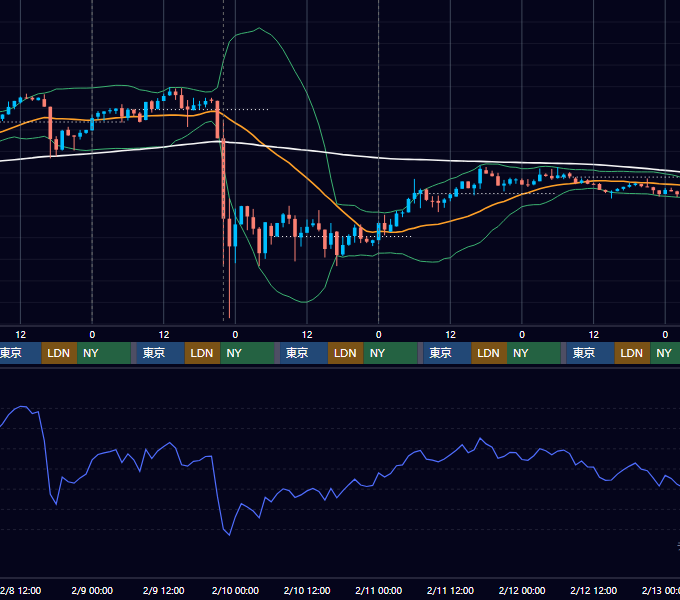Select the NY session block spanning 2/13 00:00

665,353
